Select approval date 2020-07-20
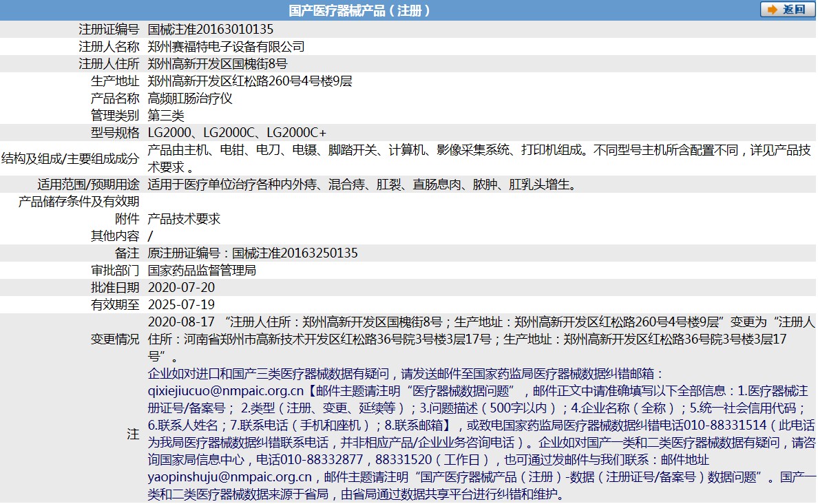 point(182,288)
